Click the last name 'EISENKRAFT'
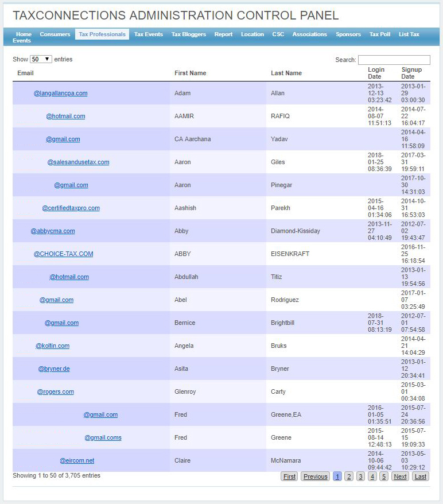The width and height of the screenshot is (443, 504). [x=290, y=254]
